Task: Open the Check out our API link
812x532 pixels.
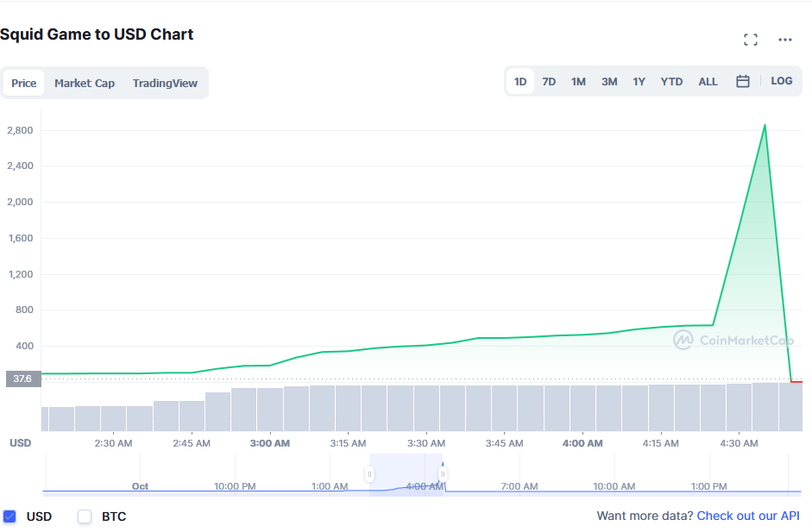Action: pyautogui.click(x=748, y=516)
